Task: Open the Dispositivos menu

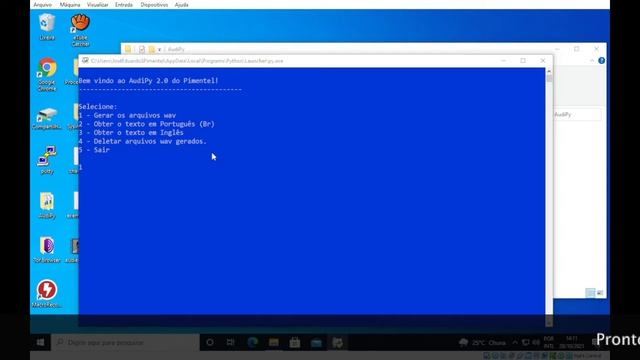Action: pyautogui.click(x=154, y=5)
